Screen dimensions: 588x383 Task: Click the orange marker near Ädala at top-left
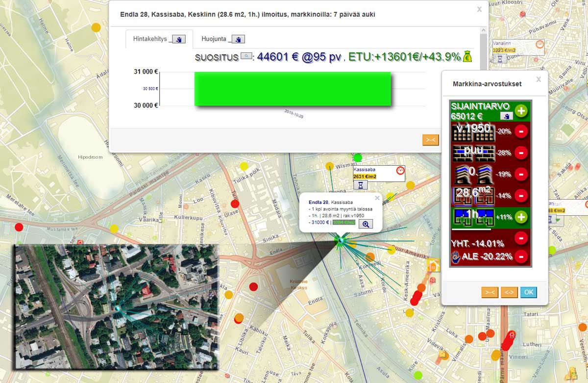[x=96, y=28]
